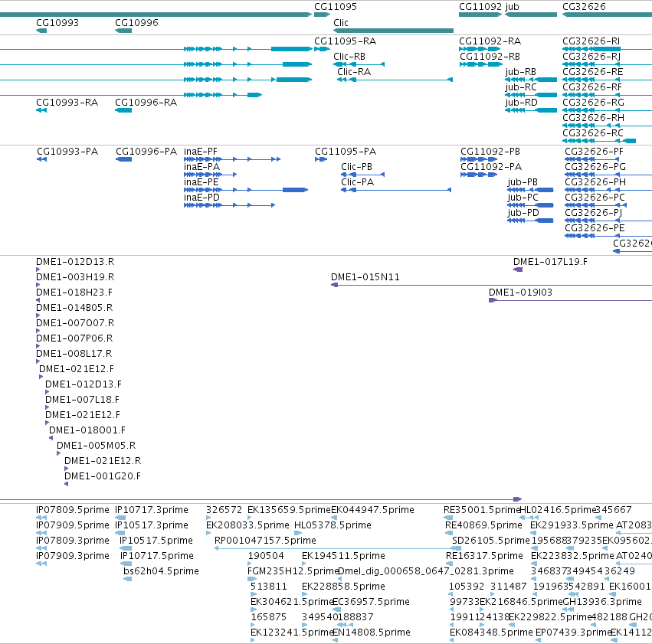Screen dimensions: 652x644
Task: Select the CG32626-PF protein label
Action: 594,152
